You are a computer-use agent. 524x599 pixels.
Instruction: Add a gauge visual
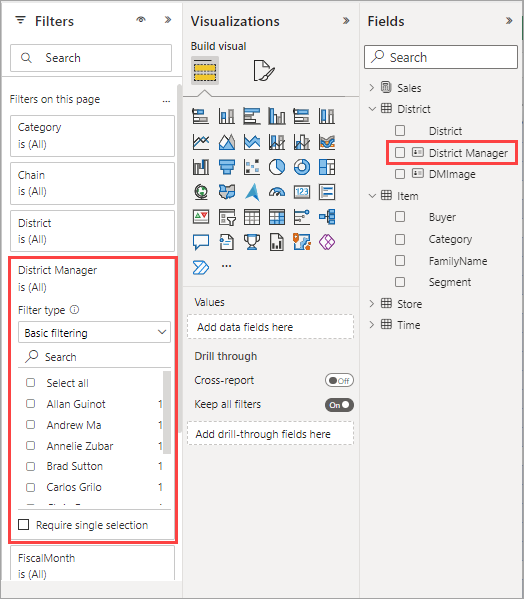277,192
